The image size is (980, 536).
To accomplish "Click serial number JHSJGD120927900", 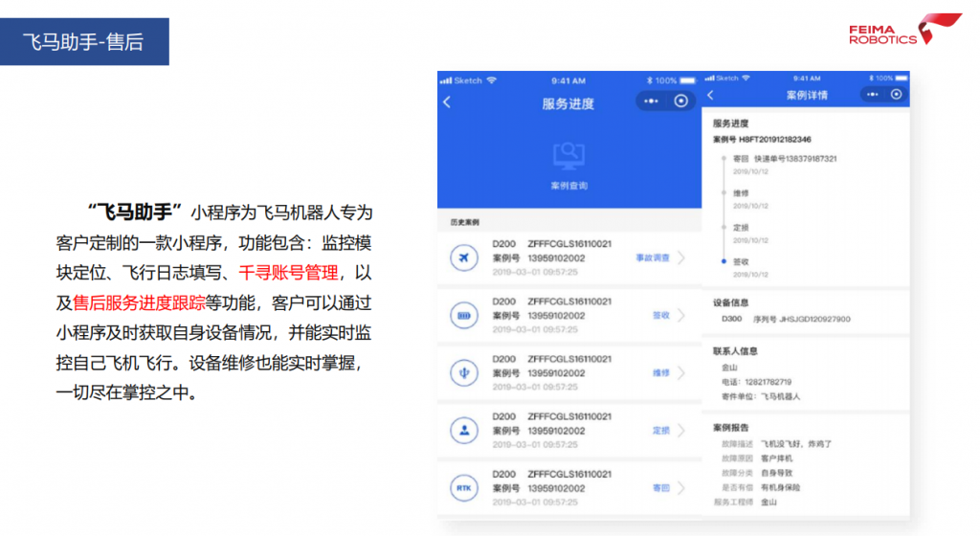I will (814, 319).
